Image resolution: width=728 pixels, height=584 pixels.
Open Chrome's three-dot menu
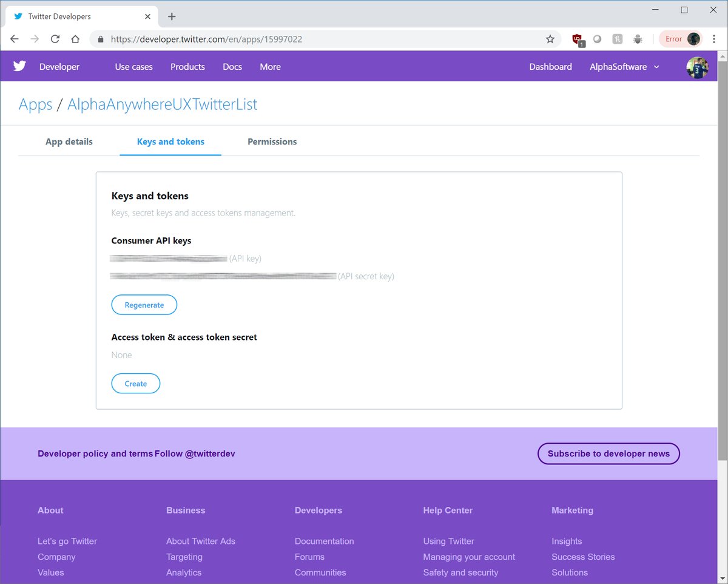click(x=713, y=39)
